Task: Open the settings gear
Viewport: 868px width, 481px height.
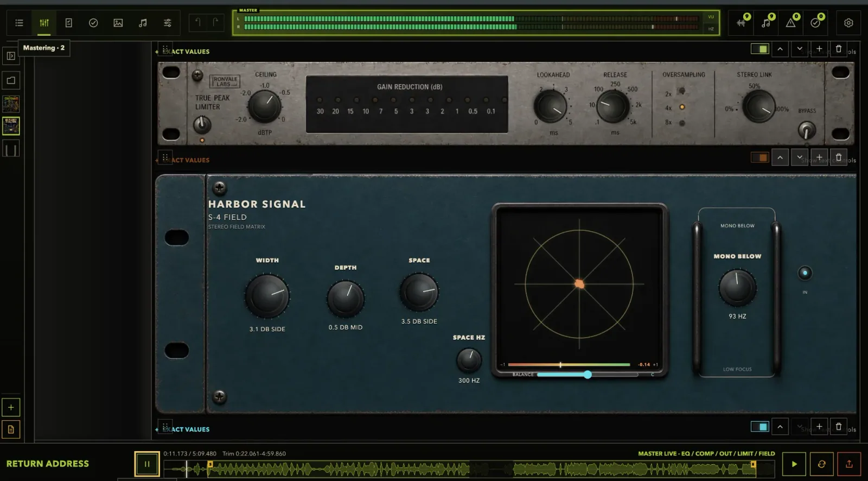Action: click(x=848, y=23)
